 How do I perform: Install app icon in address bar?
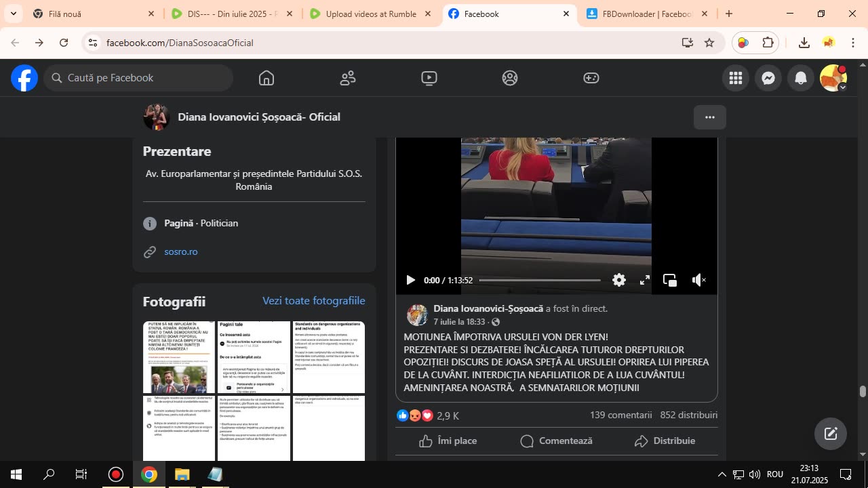(x=688, y=43)
